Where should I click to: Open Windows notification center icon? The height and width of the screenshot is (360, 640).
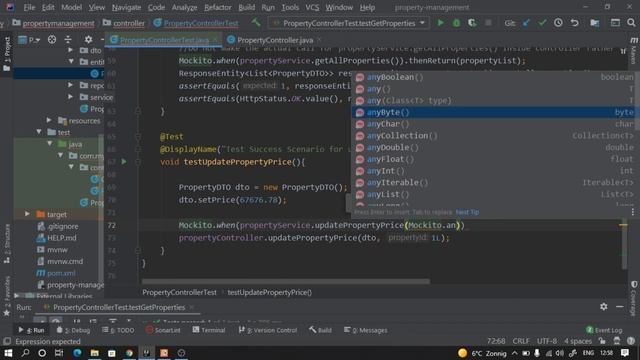(x=624, y=353)
